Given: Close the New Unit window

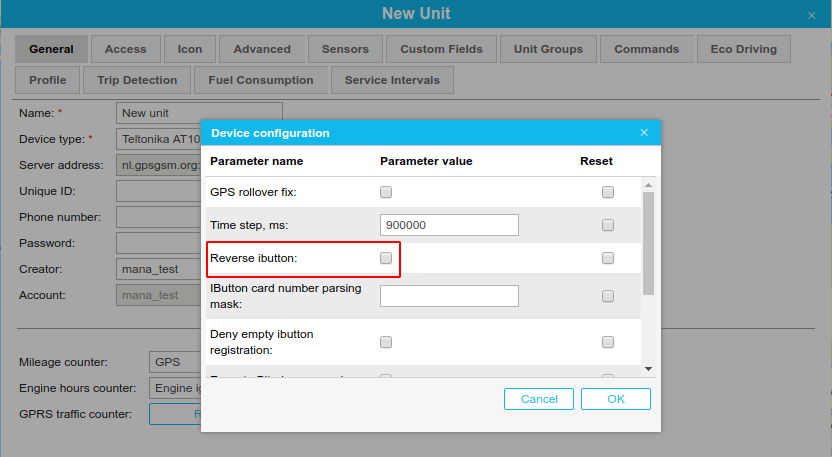Looking at the screenshot, I should pos(811,15).
